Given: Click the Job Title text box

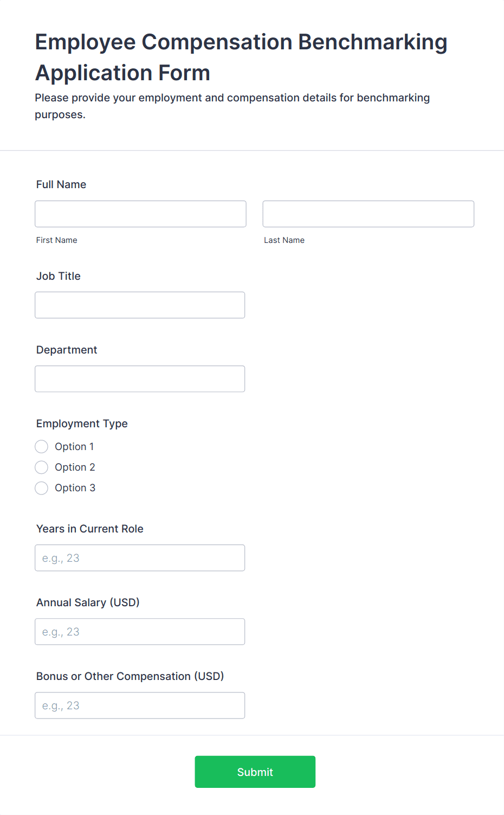Looking at the screenshot, I should coord(140,305).
